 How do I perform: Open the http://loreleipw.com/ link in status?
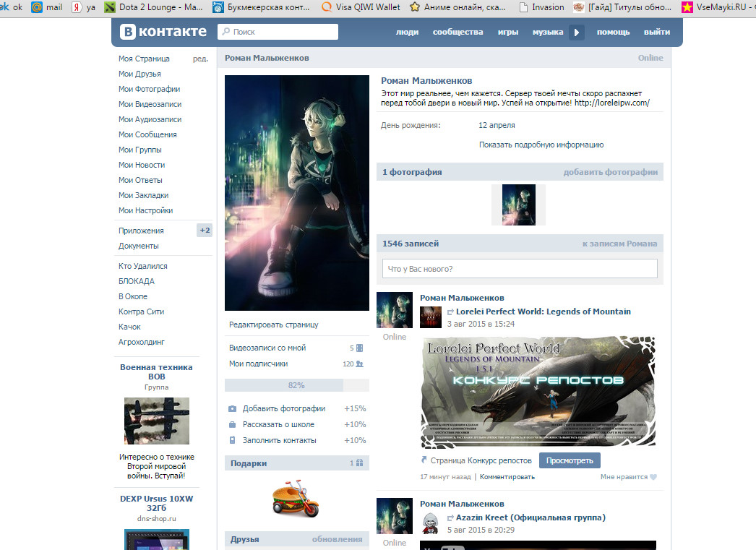click(612, 103)
